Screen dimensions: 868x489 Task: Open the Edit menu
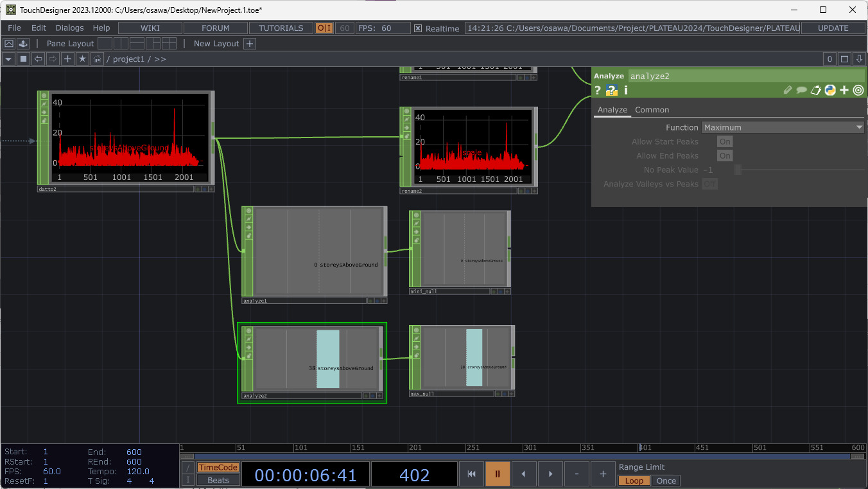tap(39, 28)
